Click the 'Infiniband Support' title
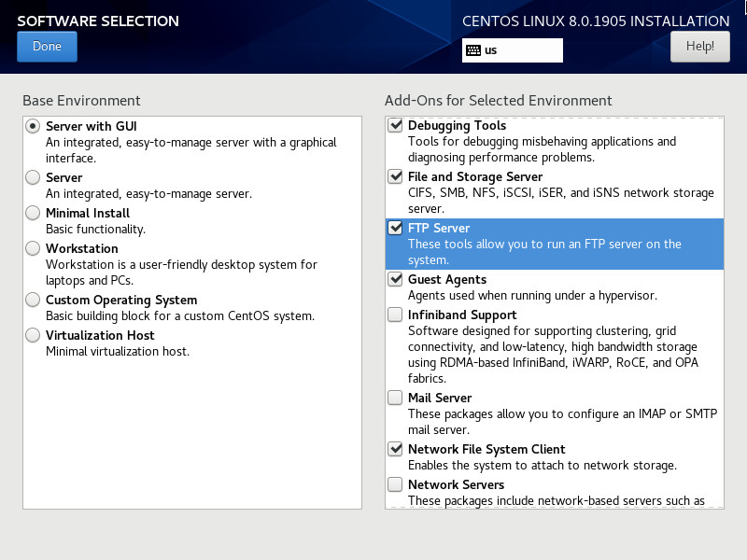This screenshot has height=560, width=747. point(462,315)
